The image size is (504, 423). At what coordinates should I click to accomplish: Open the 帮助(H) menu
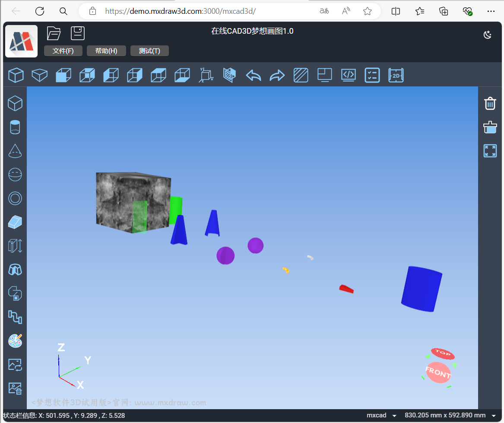point(106,51)
